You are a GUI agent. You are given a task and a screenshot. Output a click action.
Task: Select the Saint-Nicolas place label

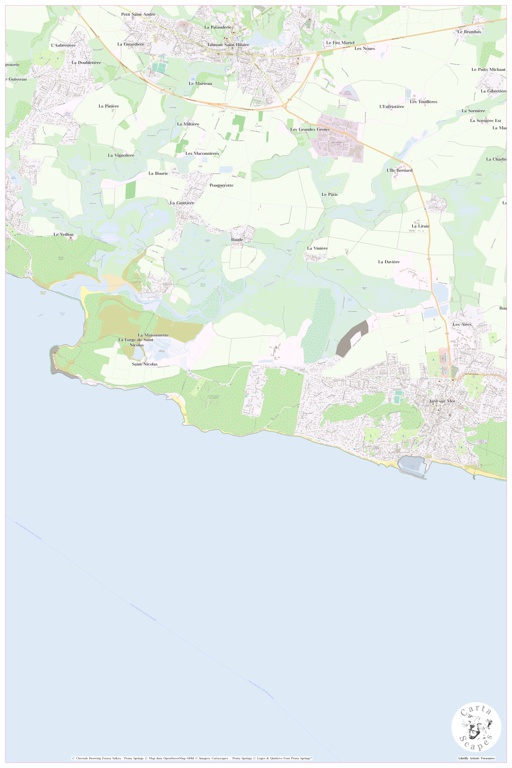(146, 364)
